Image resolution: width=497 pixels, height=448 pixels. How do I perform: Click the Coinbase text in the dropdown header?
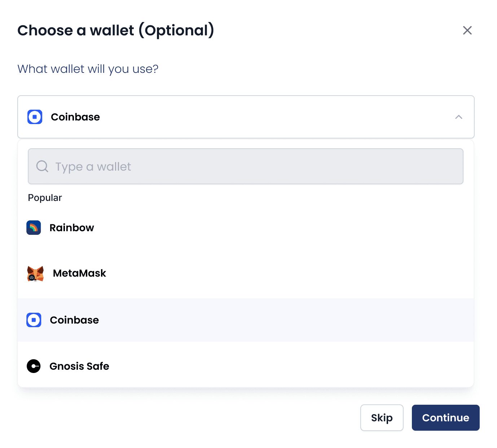click(75, 117)
